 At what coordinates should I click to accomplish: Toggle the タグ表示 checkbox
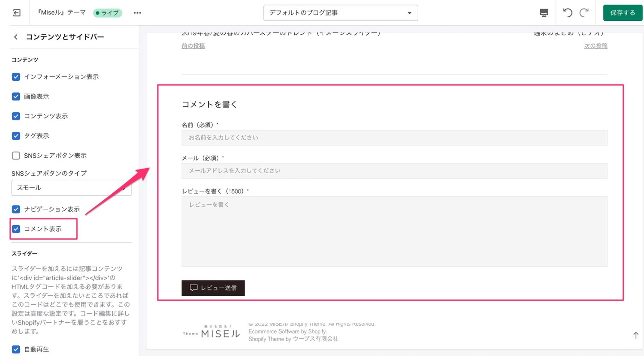(x=16, y=136)
